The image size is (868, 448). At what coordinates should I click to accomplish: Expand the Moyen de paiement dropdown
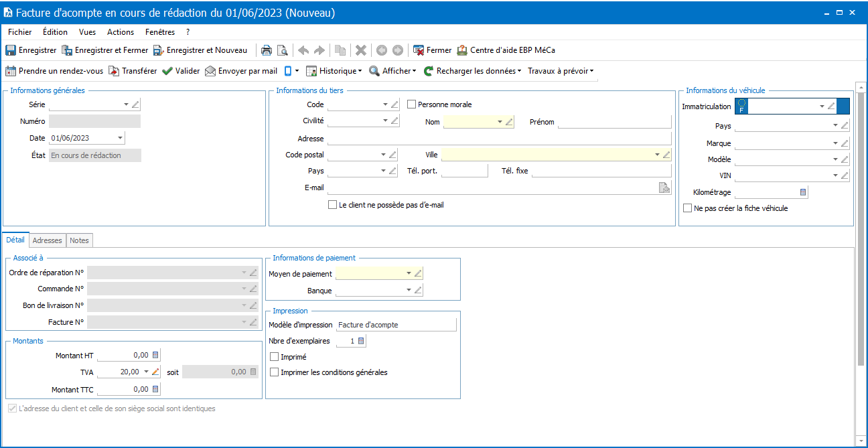pos(409,273)
